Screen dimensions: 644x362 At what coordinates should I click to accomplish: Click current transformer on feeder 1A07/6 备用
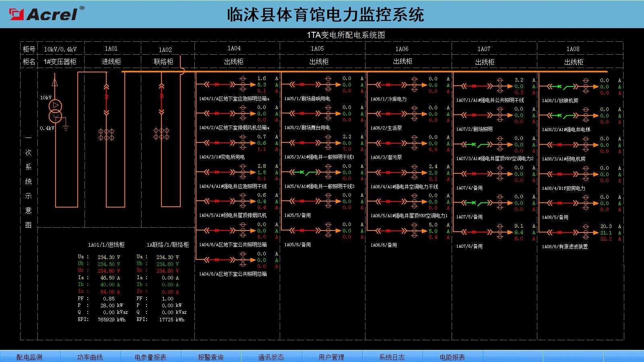(500, 232)
